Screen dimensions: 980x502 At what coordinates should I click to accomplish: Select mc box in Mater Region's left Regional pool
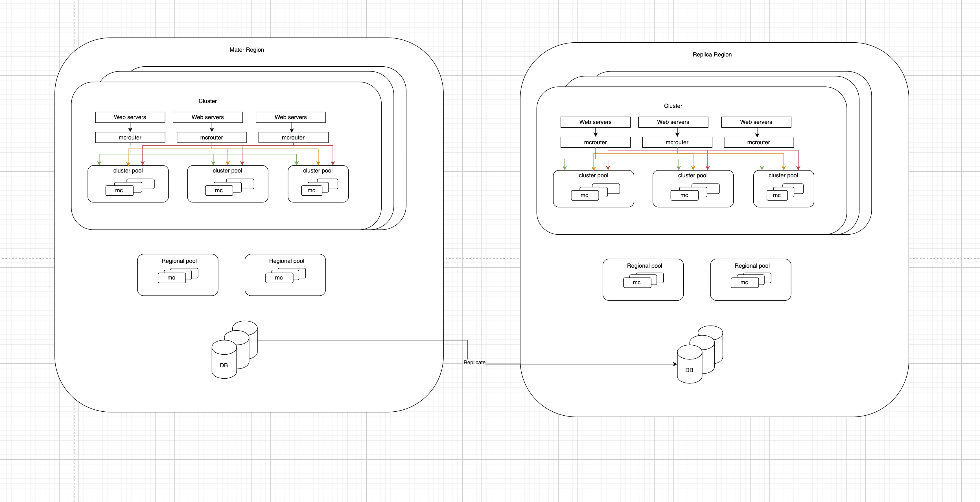point(171,278)
